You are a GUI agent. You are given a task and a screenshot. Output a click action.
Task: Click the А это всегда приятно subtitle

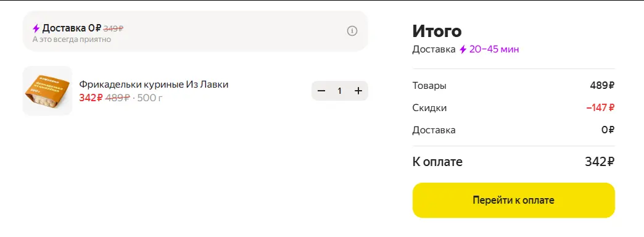[72, 39]
